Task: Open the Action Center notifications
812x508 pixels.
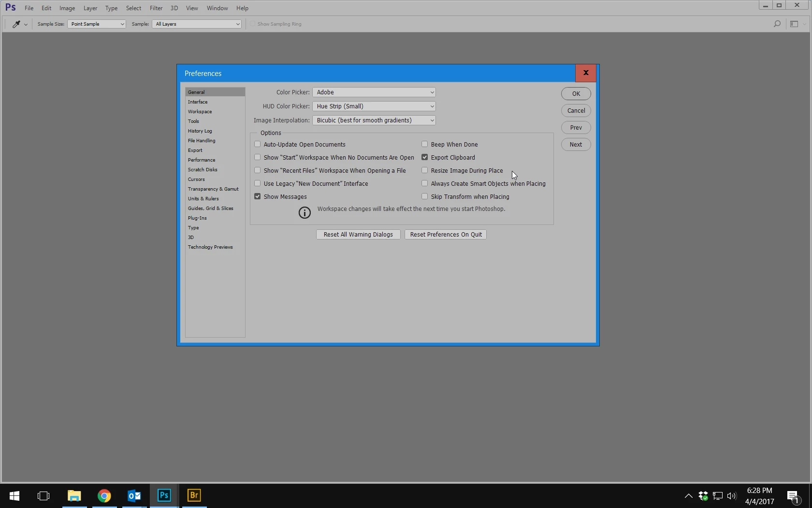Action: tap(793, 496)
